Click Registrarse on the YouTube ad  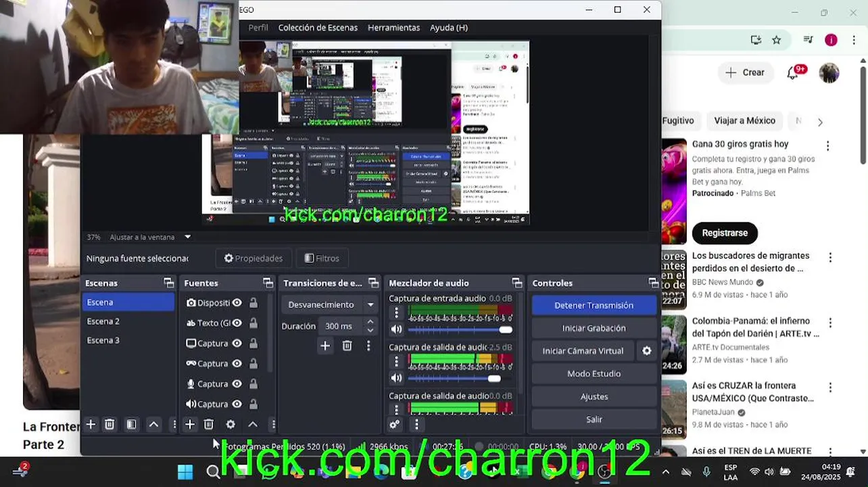(725, 233)
